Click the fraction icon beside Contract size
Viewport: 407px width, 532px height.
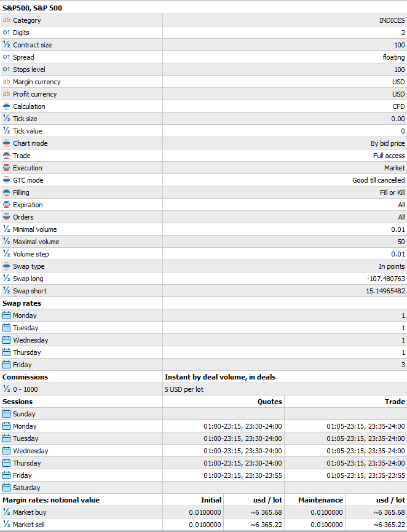tap(6, 45)
